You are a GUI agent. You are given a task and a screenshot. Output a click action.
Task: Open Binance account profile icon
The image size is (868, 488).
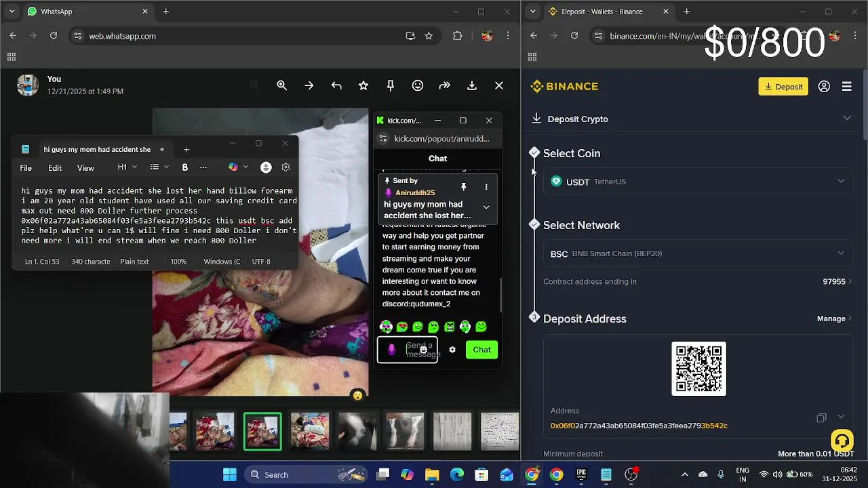click(x=824, y=86)
